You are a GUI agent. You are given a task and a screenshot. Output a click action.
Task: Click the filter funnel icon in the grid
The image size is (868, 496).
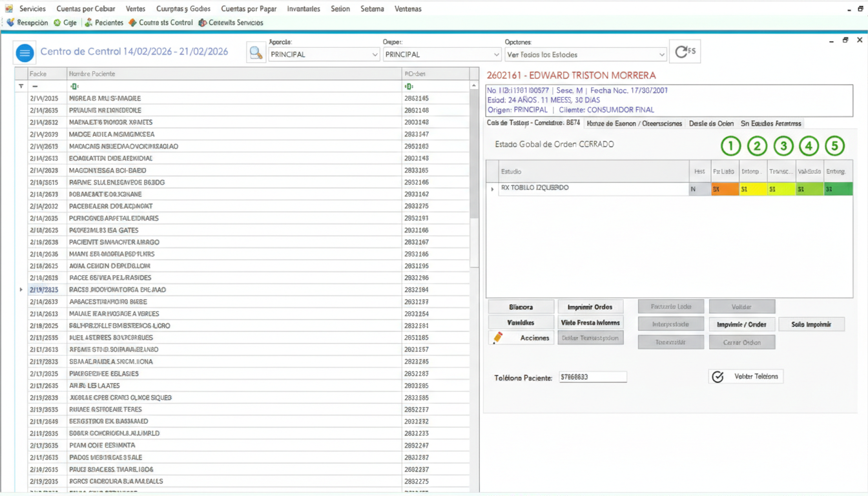(x=21, y=86)
